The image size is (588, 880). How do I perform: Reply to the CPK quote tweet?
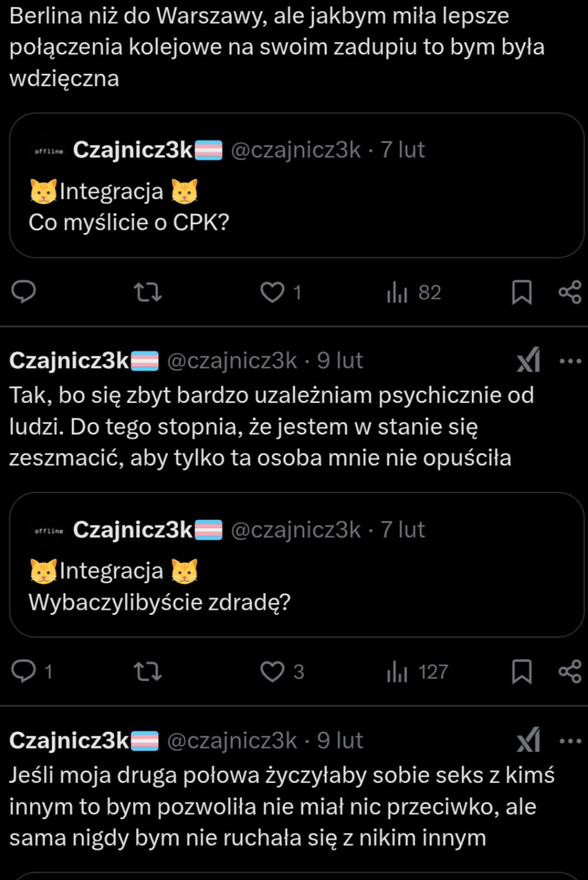click(x=24, y=292)
